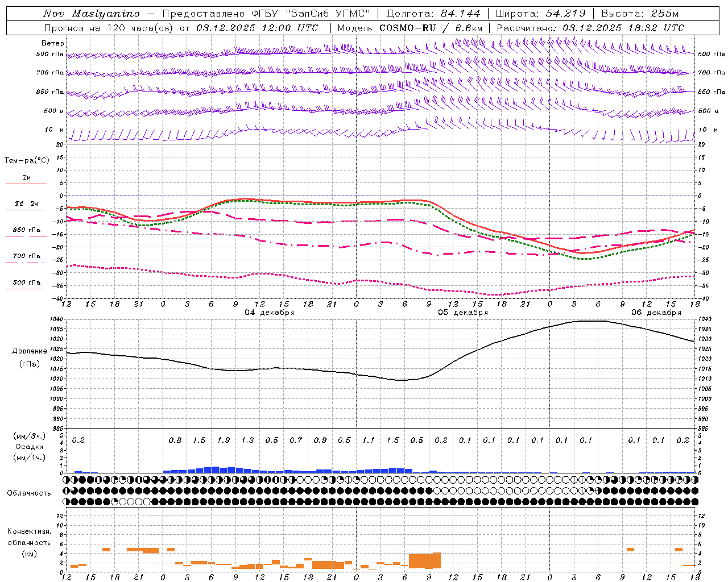Click the (мм/1ч.) unit label
This screenshot has height=582, width=728.
30,458
